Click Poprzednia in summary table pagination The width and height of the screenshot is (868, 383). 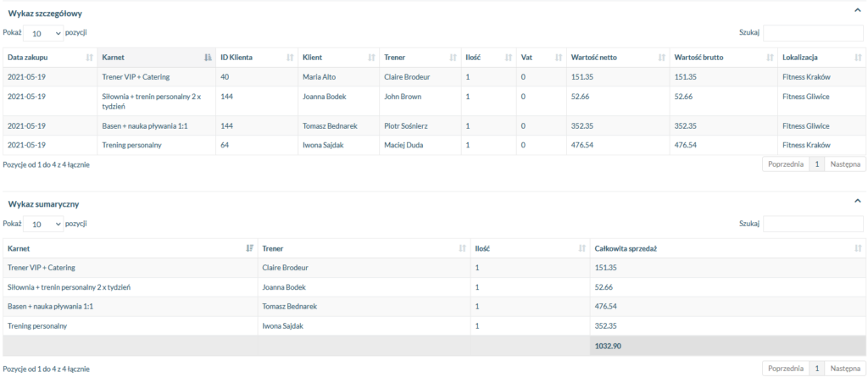(786, 369)
